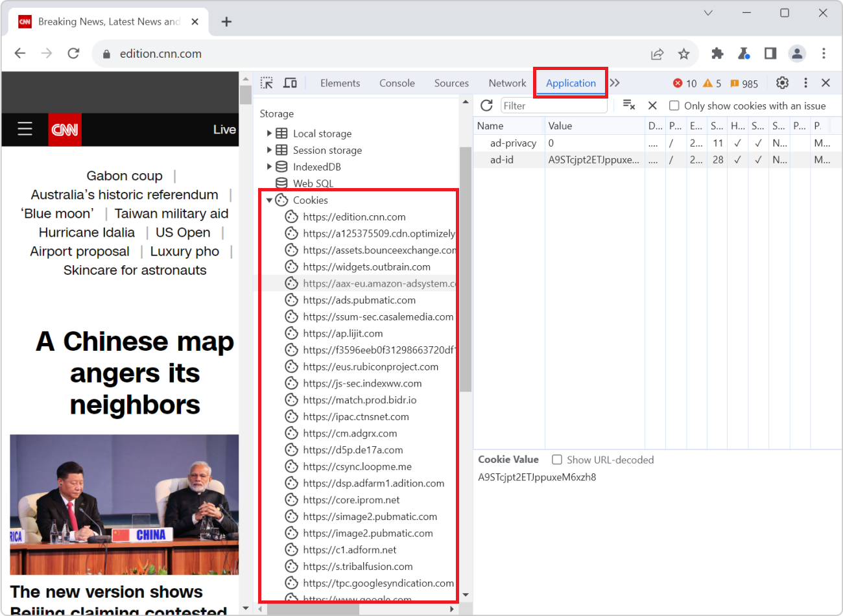The height and width of the screenshot is (616, 843).
Task: Select the ad-privacy cookie row
Action: (x=658, y=143)
